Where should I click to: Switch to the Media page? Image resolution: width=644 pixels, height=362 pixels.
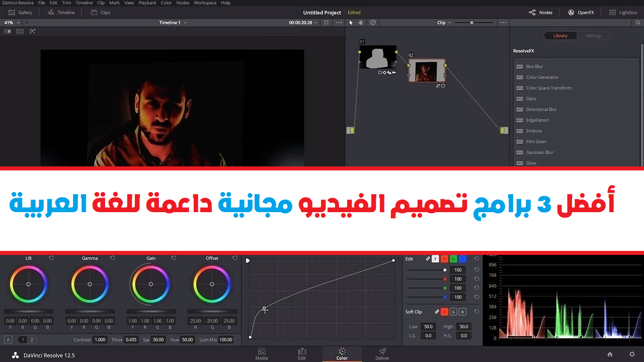262,354
